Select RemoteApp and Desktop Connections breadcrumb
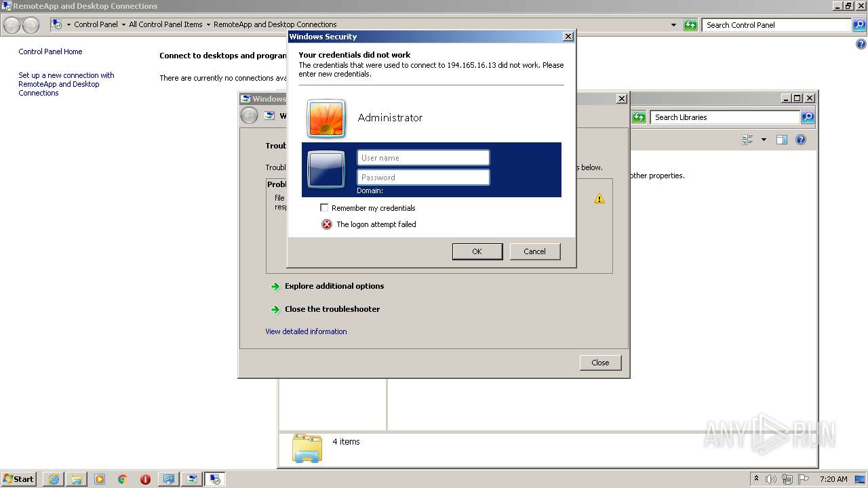The height and width of the screenshot is (488, 868). [275, 24]
